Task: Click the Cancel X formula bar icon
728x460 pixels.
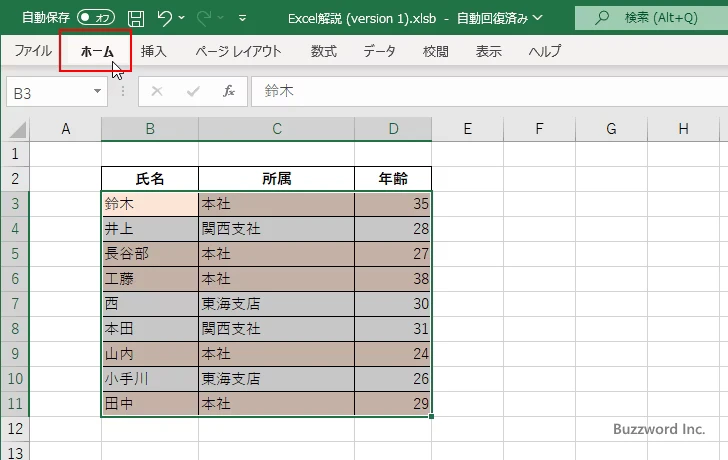Action: pos(157,91)
